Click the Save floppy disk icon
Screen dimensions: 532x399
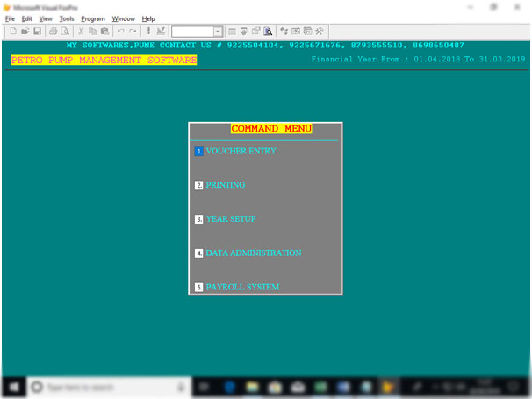click(37, 32)
